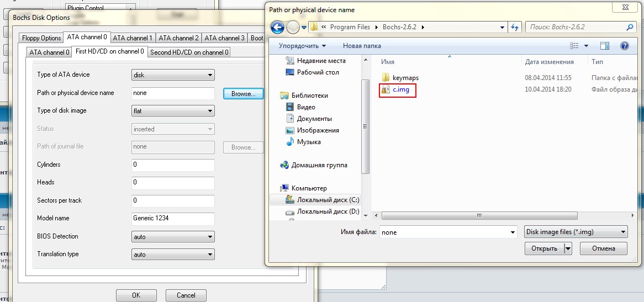This screenshot has width=644, height=302.
Task: Switch to ATA channel 1 tab
Action: point(133,38)
